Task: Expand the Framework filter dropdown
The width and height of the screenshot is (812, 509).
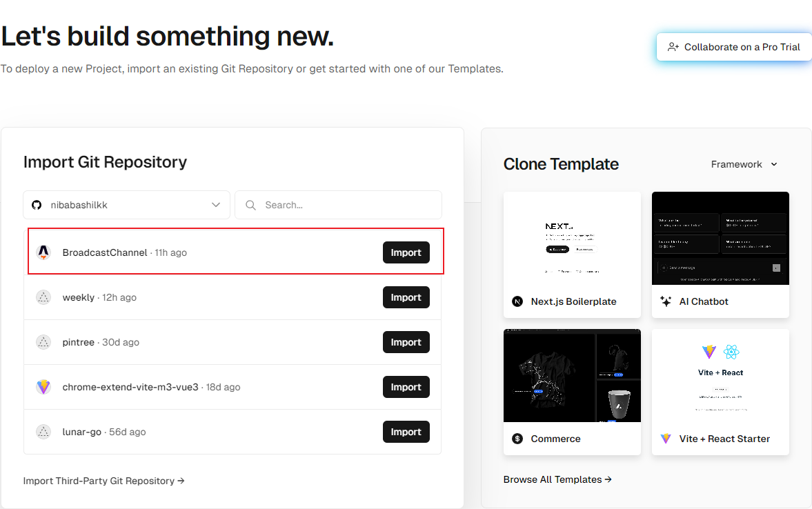Action: point(744,164)
